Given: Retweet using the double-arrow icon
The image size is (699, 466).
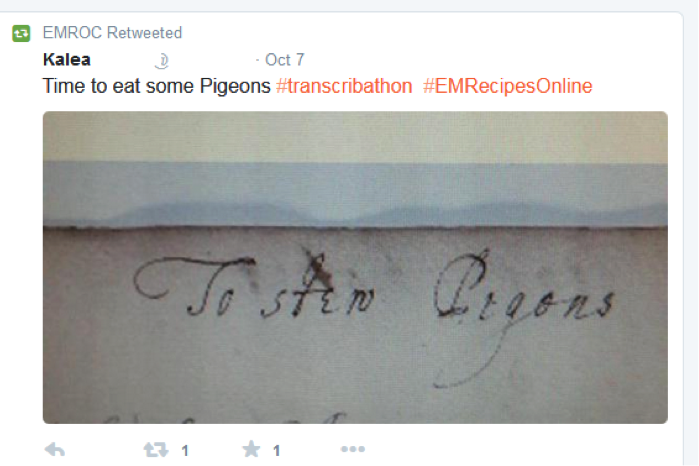Looking at the screenshot, I should (156, 450).
